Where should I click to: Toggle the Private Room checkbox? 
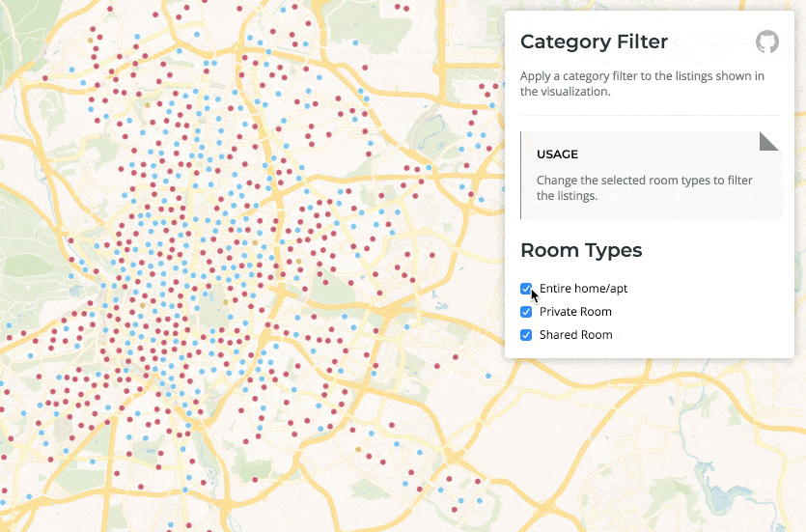[x=526, y=312]
